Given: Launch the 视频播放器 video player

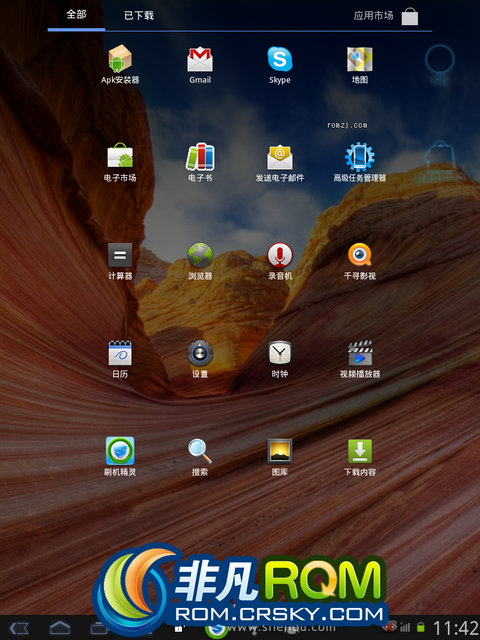Looking at the screenshot, I should (360, 359).
